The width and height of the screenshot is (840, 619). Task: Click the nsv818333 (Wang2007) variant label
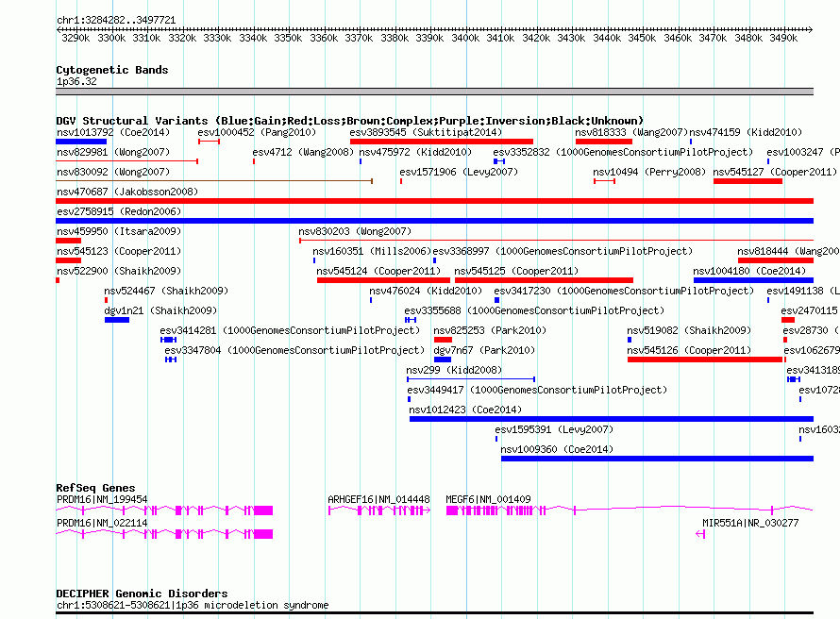point(631,132)
